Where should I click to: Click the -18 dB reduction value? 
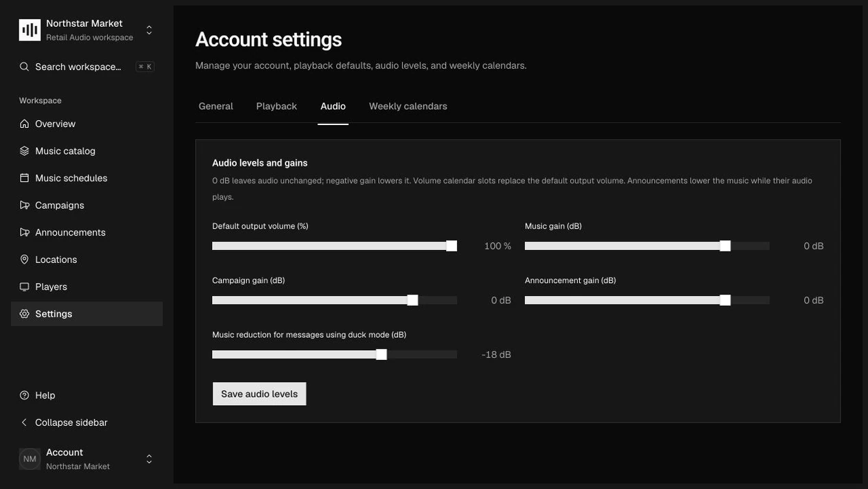pos(496,354)
